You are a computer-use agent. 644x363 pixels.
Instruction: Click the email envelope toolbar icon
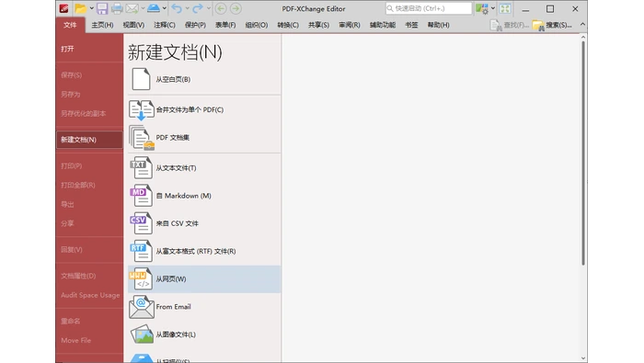click(x=132, y=8)
